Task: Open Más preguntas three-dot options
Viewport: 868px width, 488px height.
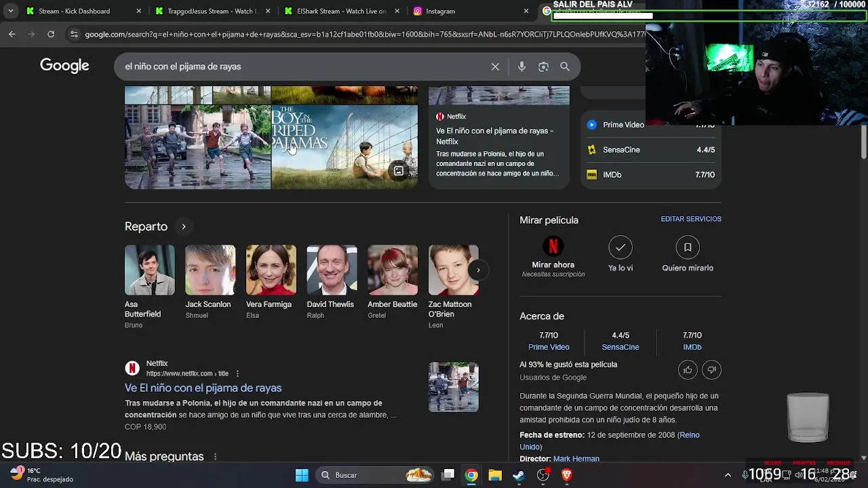Action: click(215, 457)
